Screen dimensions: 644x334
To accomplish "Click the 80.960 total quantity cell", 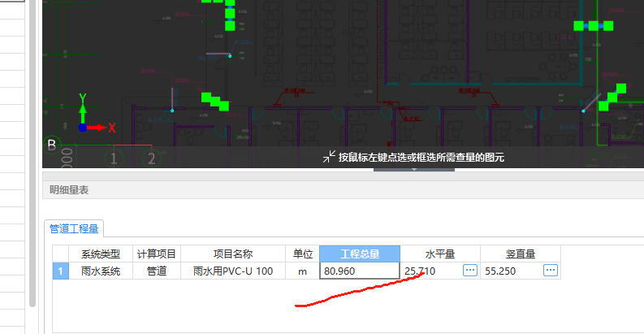I will point(360,271).
